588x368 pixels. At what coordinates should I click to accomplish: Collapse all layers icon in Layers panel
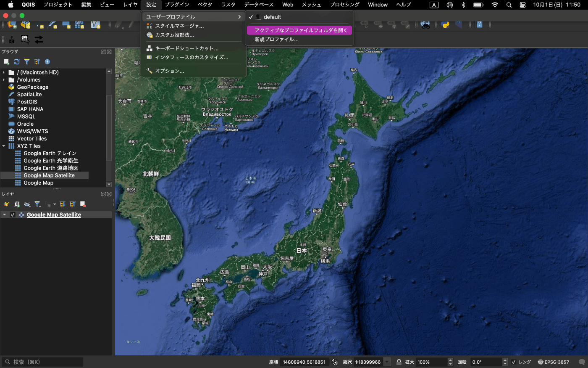(x=73, y=204)
